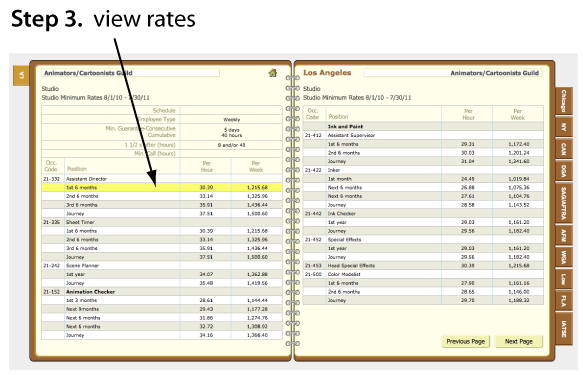The height and width of the screenshot is (375, 583).
Task: Click the 1st 2 months row
Action: (x=162, y=300)
